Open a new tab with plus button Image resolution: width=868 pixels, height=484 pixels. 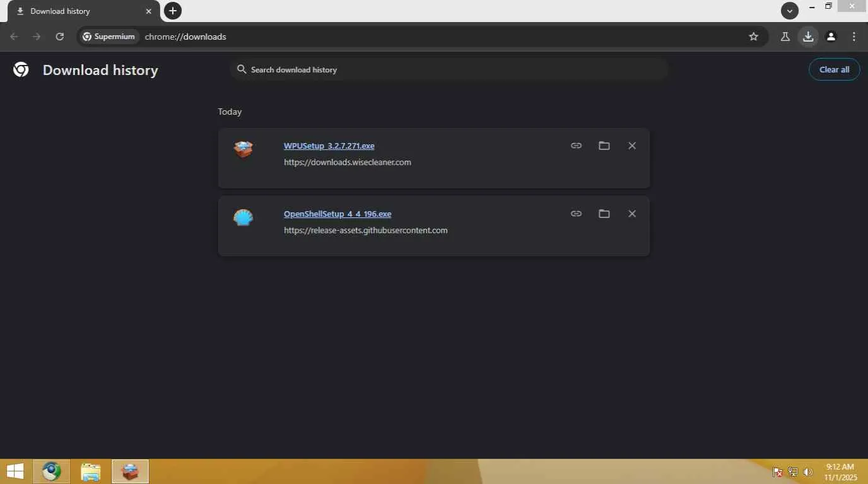[173, 10]
